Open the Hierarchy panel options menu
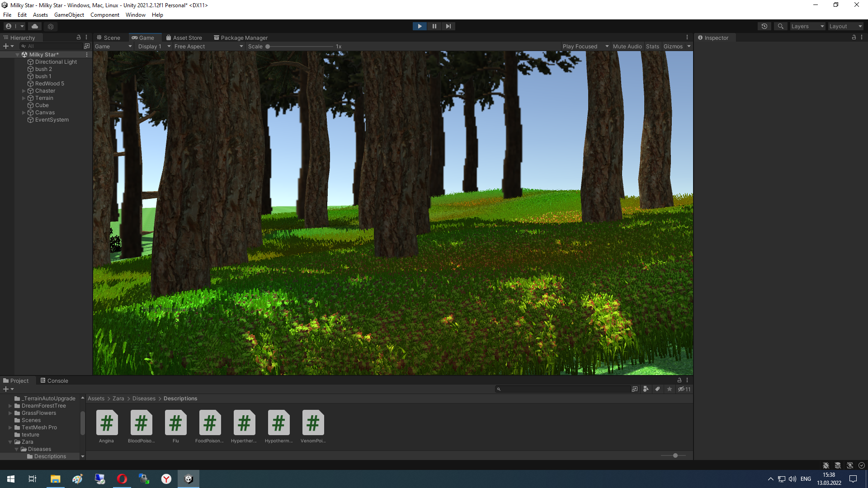This screenshot has width=868, height=488. coord(86,38)
